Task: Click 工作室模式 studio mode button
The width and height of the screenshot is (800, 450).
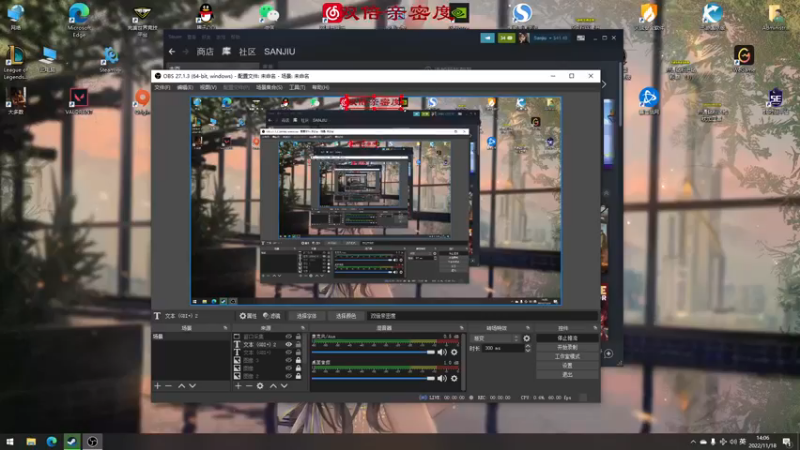Action: tap(567, 357)
